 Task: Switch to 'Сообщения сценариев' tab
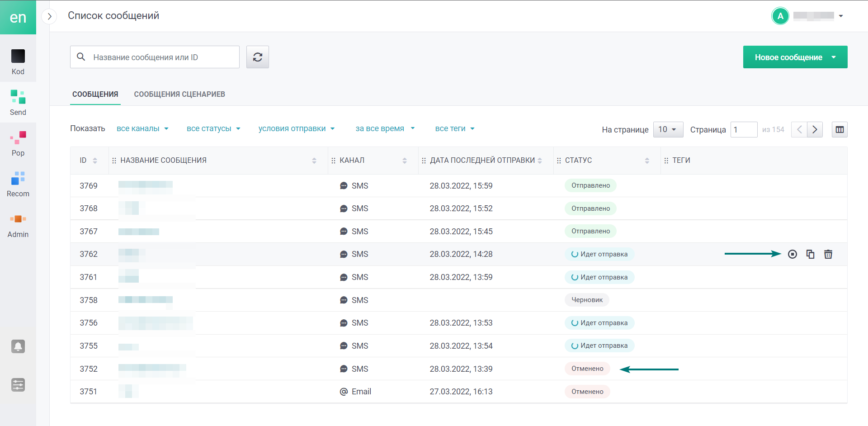pos(179,94)
